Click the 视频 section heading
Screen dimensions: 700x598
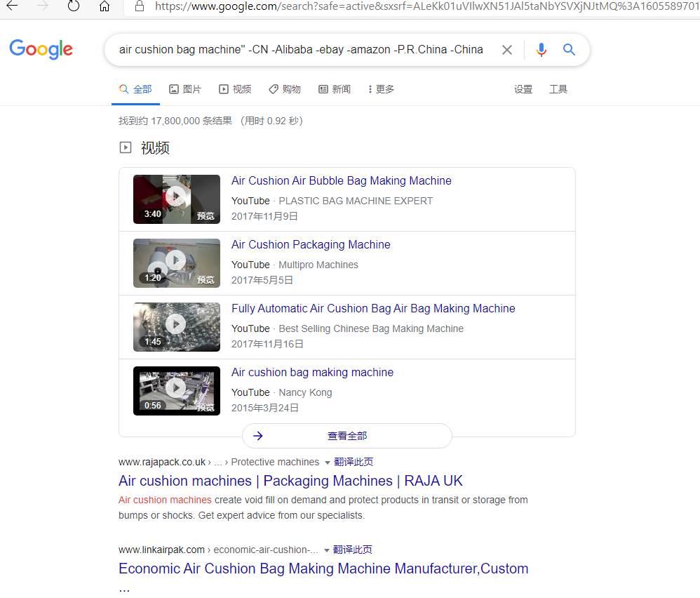pos(155,148)
